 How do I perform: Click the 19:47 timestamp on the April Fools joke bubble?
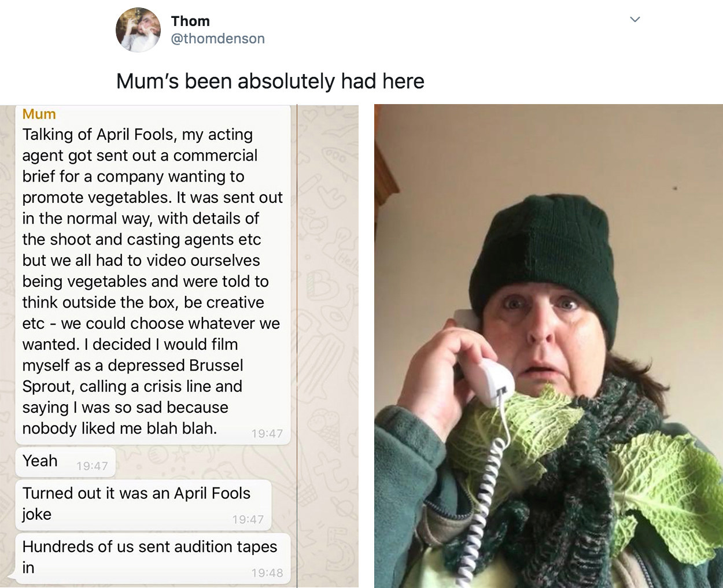point(248,520)
